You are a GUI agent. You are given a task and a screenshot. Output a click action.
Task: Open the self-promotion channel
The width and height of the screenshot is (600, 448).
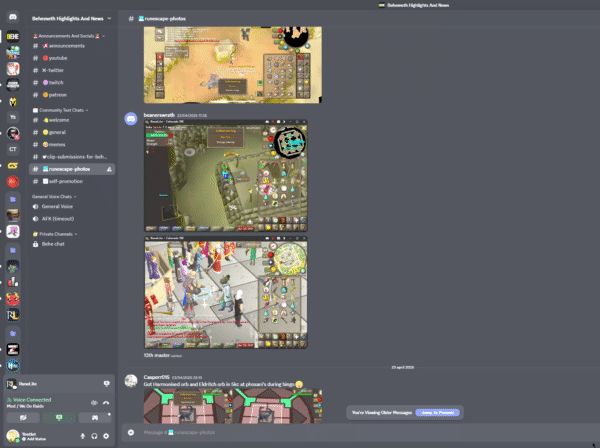(x=72, y=181)
